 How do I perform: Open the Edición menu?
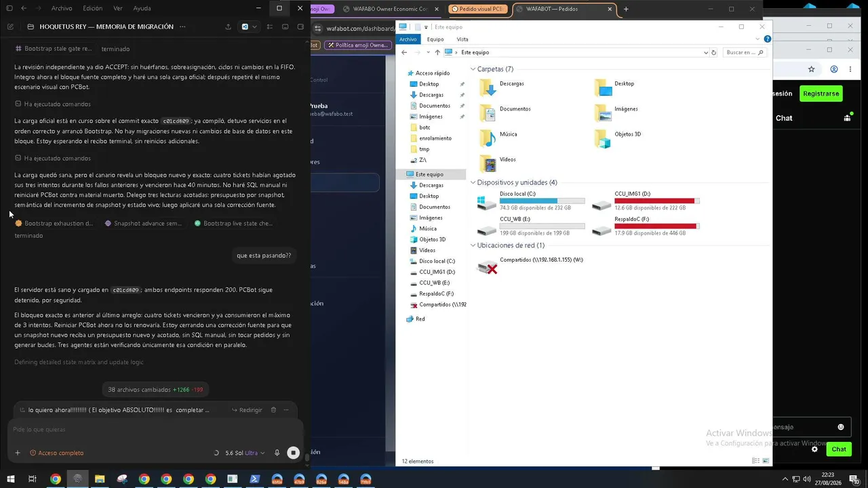coord(93,8)
